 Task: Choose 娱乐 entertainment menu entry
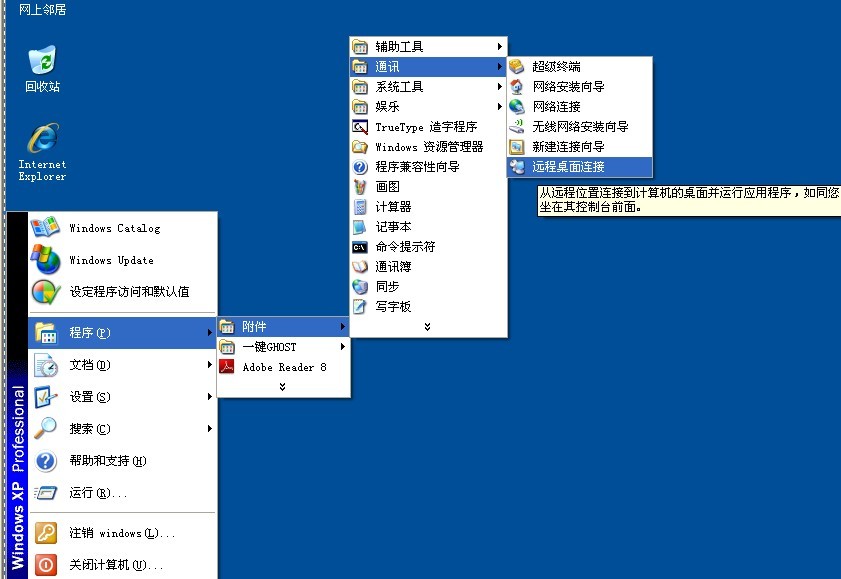point(428,107)
